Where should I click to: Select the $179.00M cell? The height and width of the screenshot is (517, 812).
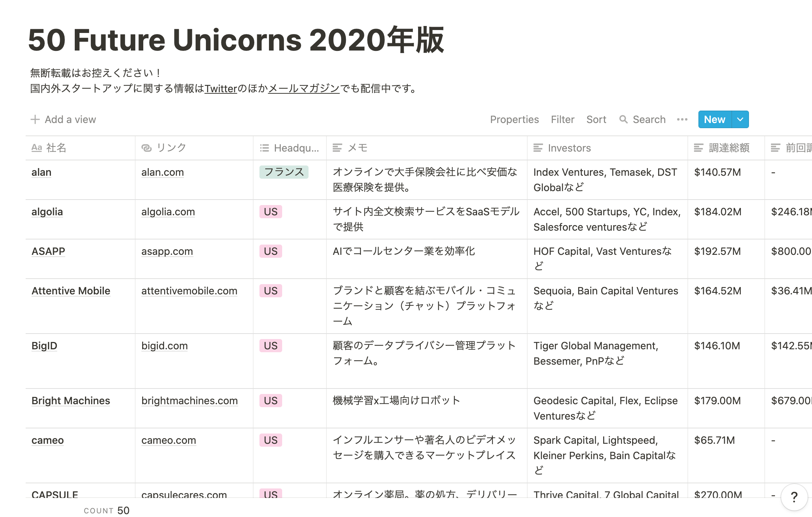[x=726, y=408]
